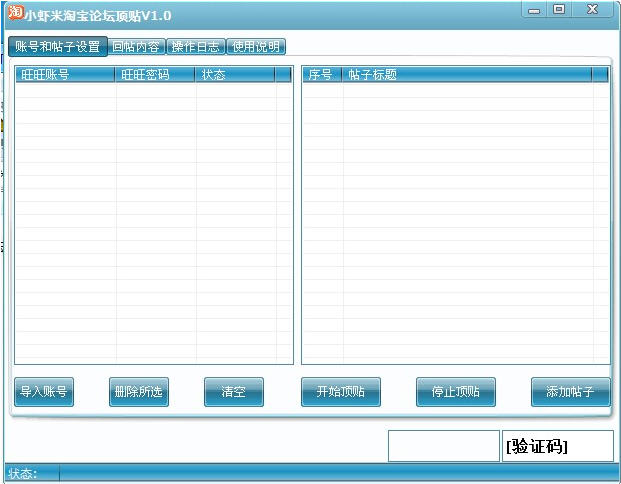This screenshot has height=484, width=621.
Task: Switch to 账号和帖子设置 tab
Action: pos(58,46)
